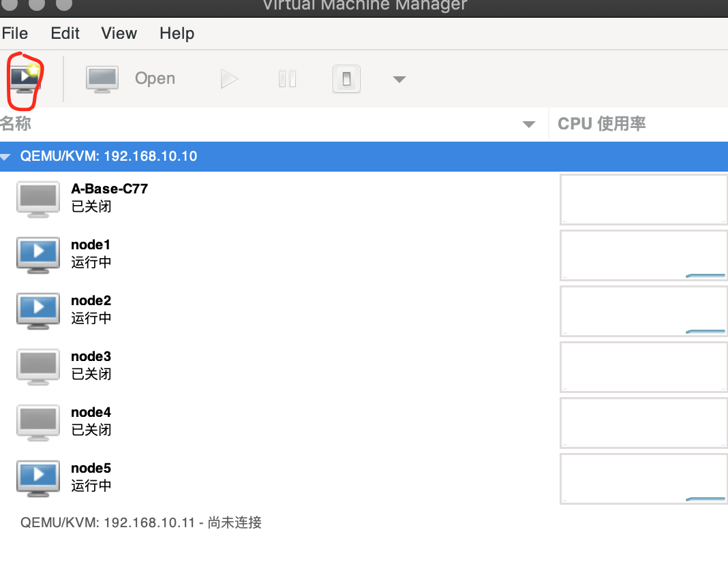Sort by the 名称 column header

pos(274,124)
